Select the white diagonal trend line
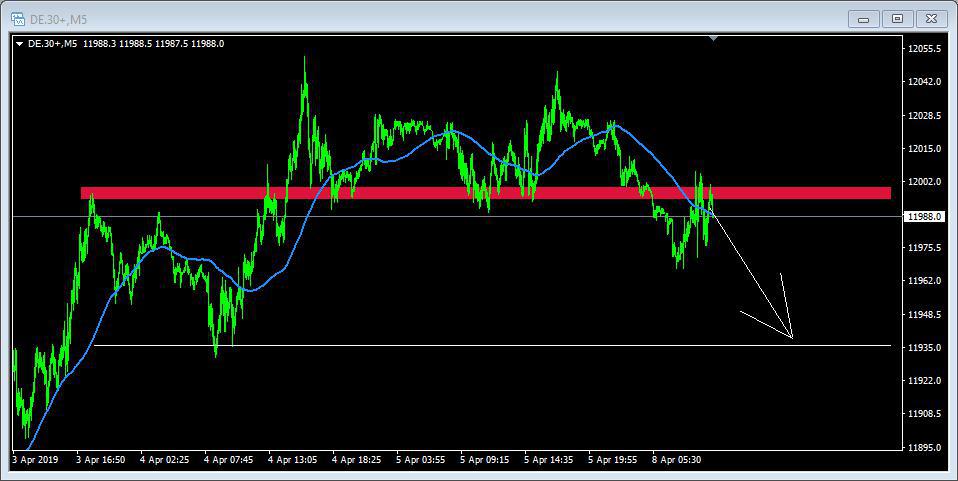Viewport: 958px width, 481px height. pos(750,275)
